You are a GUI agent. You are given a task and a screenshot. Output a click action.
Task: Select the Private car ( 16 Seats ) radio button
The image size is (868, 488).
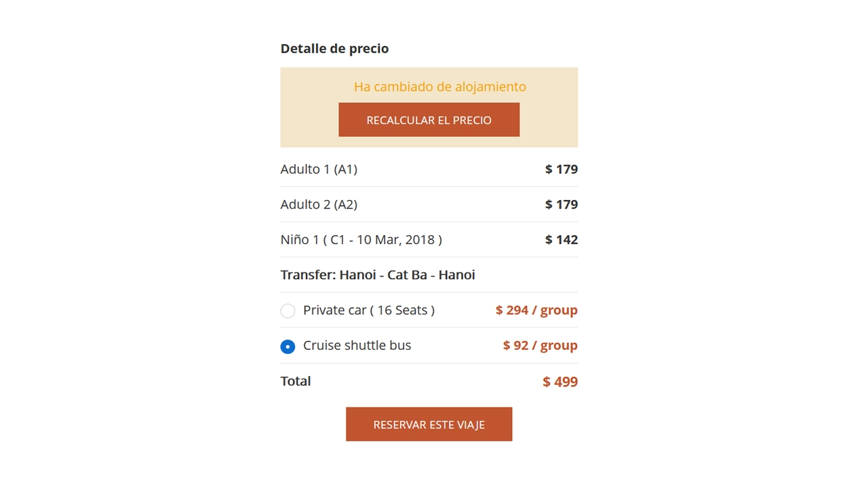(288, 310)
